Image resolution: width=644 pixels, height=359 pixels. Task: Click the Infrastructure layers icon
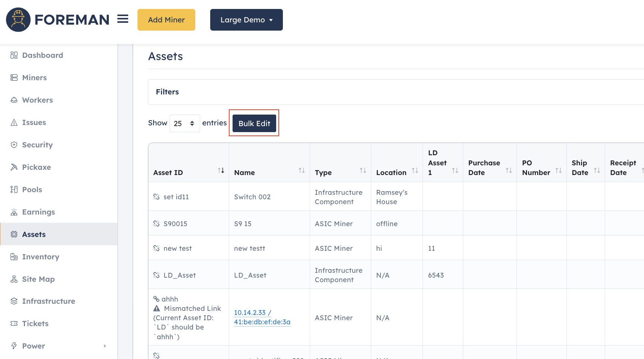point(14,301)
